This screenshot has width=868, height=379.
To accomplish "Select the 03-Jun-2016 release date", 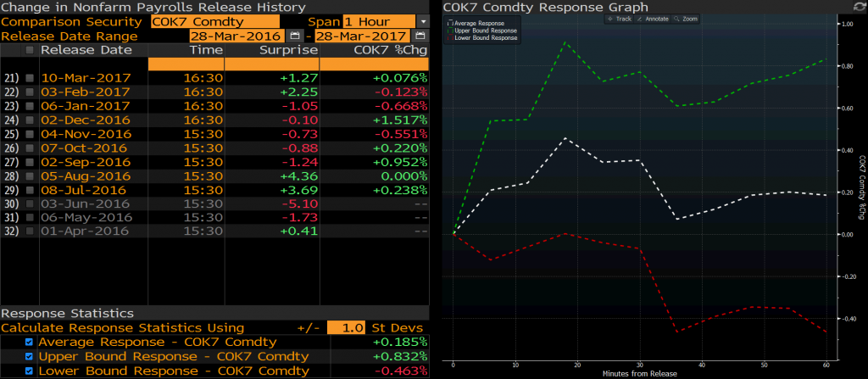I will tap(86, 203).
